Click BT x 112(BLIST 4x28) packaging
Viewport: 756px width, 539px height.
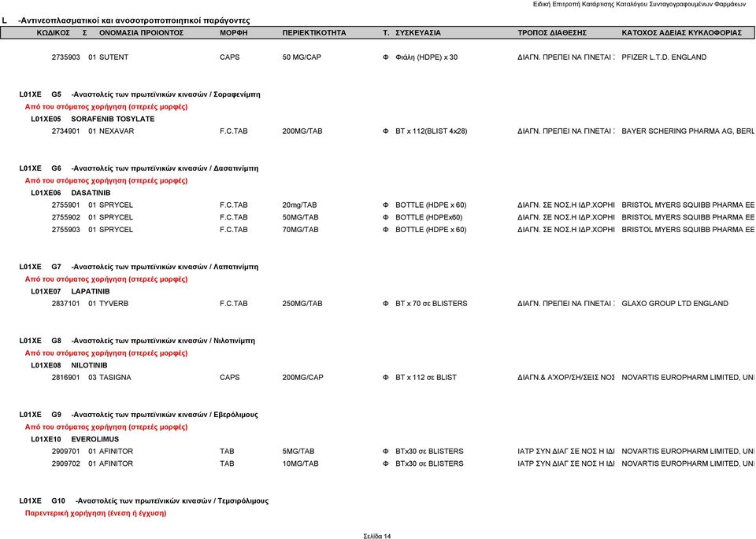pos(431,131)
